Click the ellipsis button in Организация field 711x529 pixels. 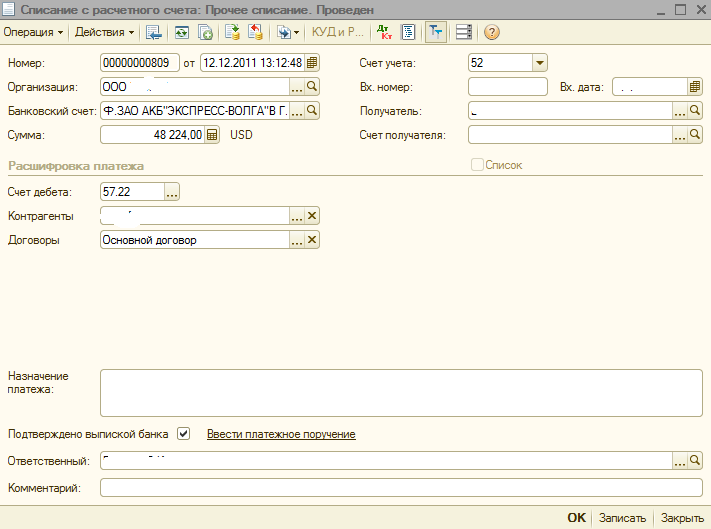(x=297, y=87)
